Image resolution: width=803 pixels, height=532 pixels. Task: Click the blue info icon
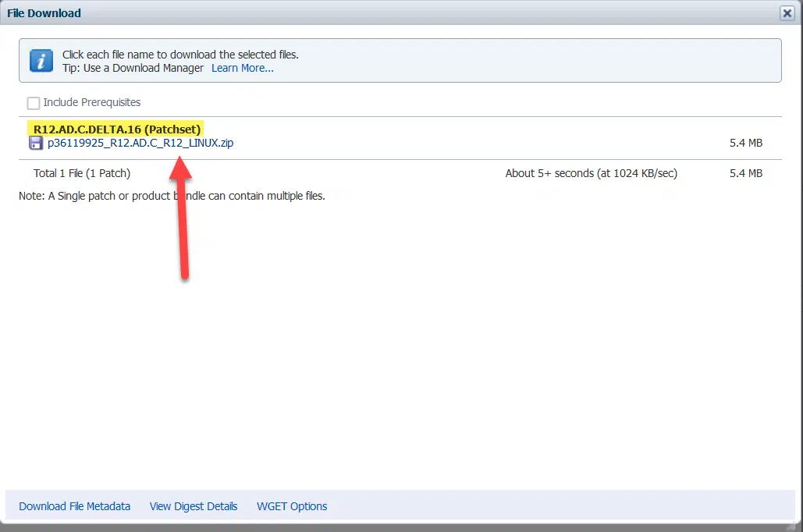pos(41,61)
